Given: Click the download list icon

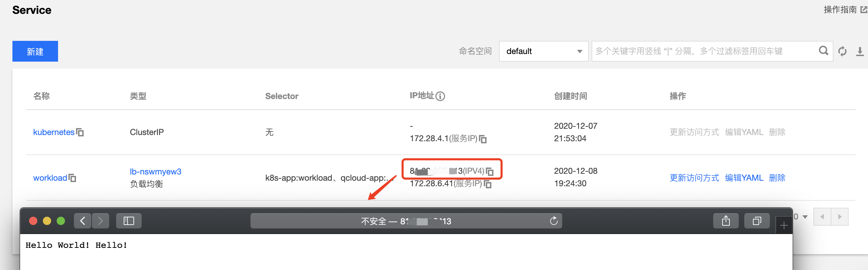Looking at the screenshot, I should click(x=860, y=51).
